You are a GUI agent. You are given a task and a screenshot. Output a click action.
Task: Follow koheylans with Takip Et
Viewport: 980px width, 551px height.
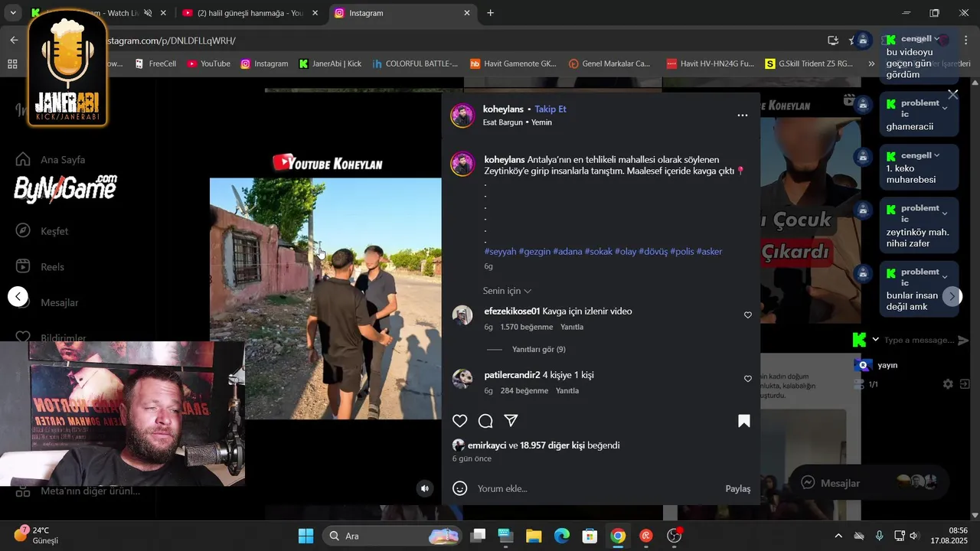pyautogui.click(x=550, y=109)
